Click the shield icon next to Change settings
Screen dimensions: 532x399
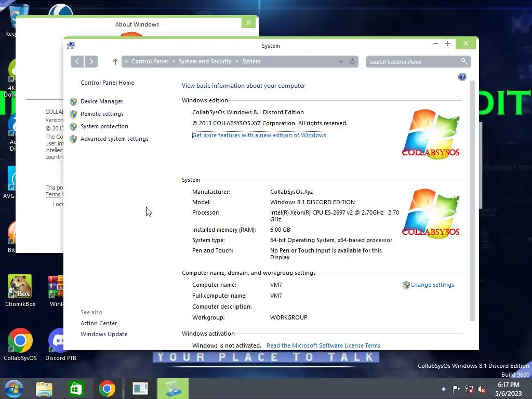click(x=406, y=285)
